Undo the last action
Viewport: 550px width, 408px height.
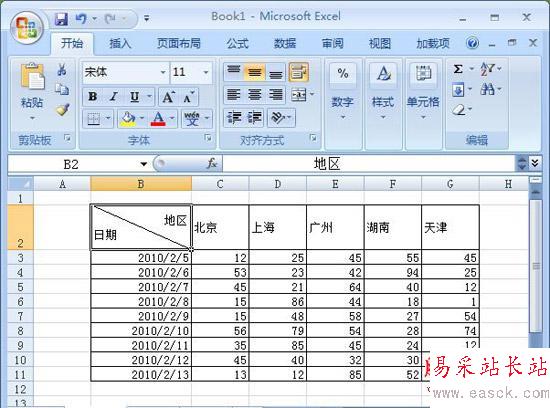click(81, 18)
